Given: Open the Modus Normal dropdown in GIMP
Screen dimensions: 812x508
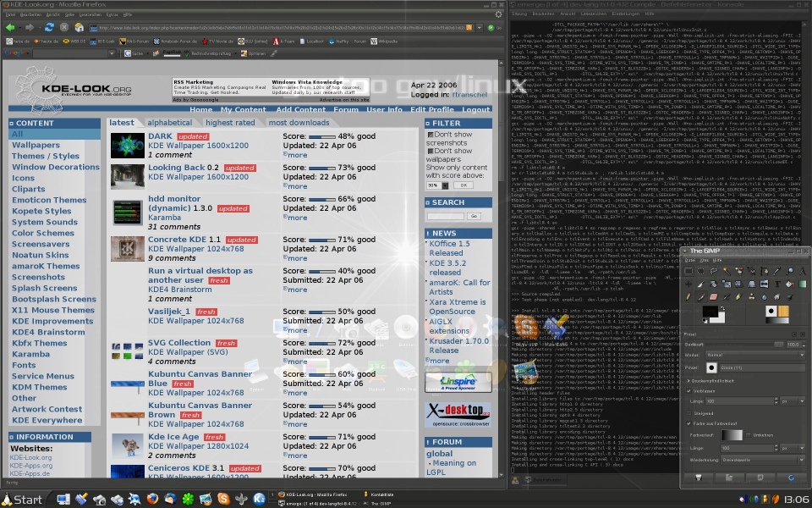Looking at the screenshot, I should click(755, 355).
